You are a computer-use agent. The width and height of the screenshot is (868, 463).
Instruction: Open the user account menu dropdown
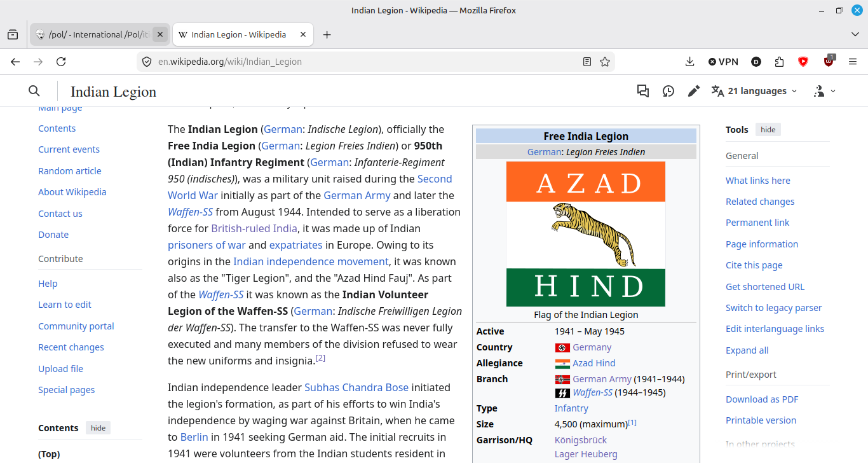pos(825,91)
